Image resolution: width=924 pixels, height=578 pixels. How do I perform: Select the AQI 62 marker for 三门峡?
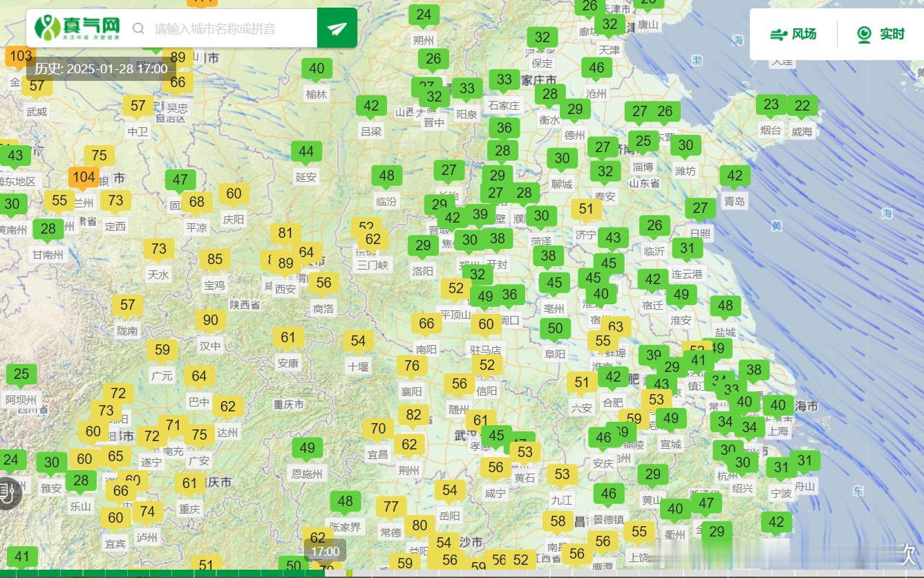pyautogui.click(x=373, y=239)
